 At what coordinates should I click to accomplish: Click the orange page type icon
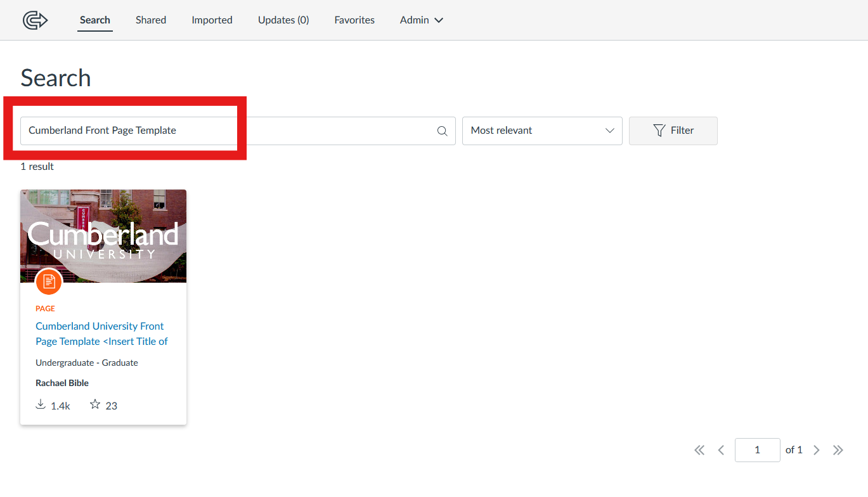pos(49,281)
